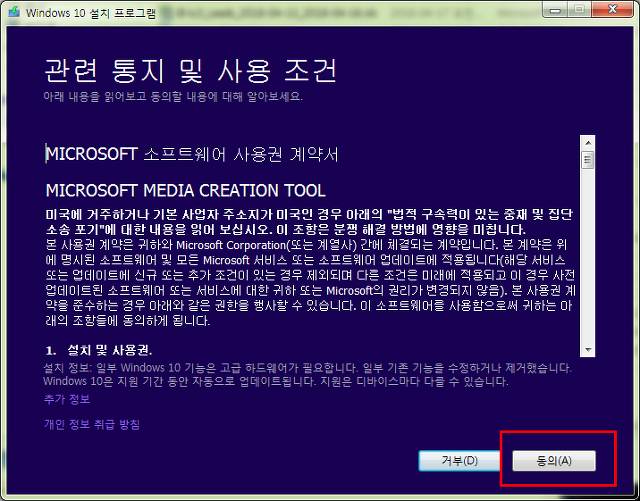This screenshot has height=501, width=640.
Task: Click the '1. 설치 및 사용권.' section heading
Action: (99, 350)
